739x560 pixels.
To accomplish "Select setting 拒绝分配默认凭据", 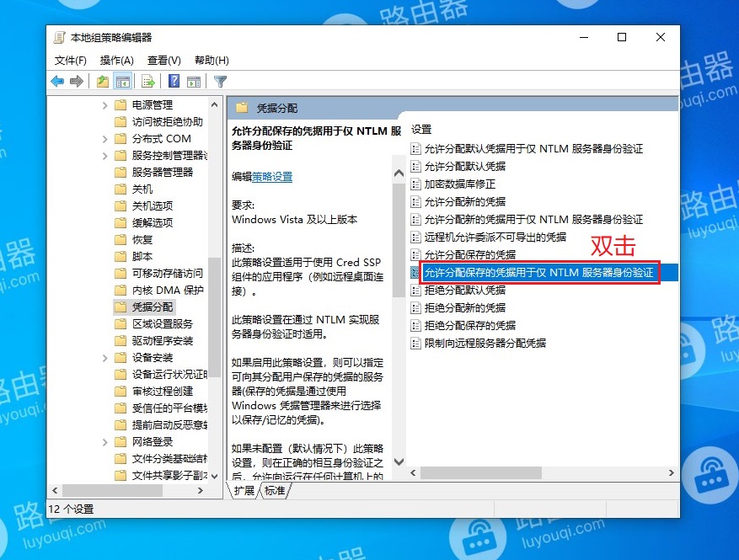I will coord(464,291).
